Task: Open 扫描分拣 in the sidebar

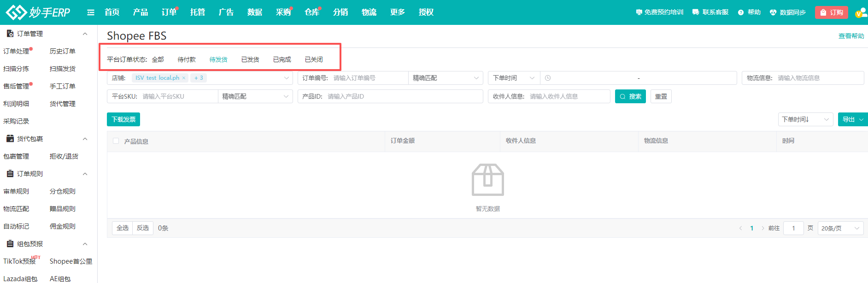Action: (16, 69)
